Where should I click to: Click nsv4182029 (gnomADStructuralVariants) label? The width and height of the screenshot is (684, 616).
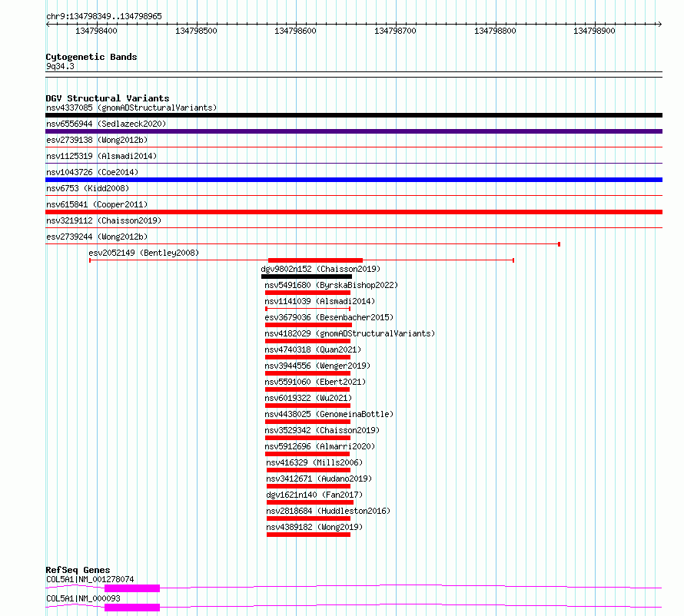[x=350, y=333]
